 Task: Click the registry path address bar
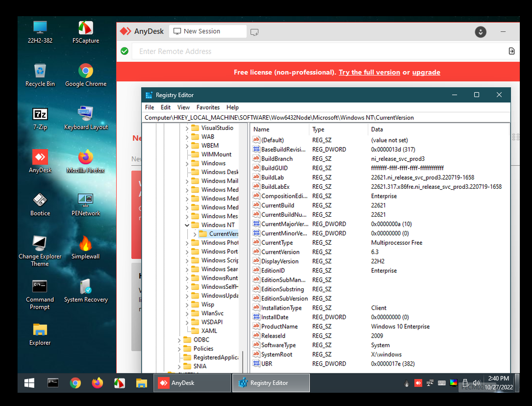click(326, 118)
